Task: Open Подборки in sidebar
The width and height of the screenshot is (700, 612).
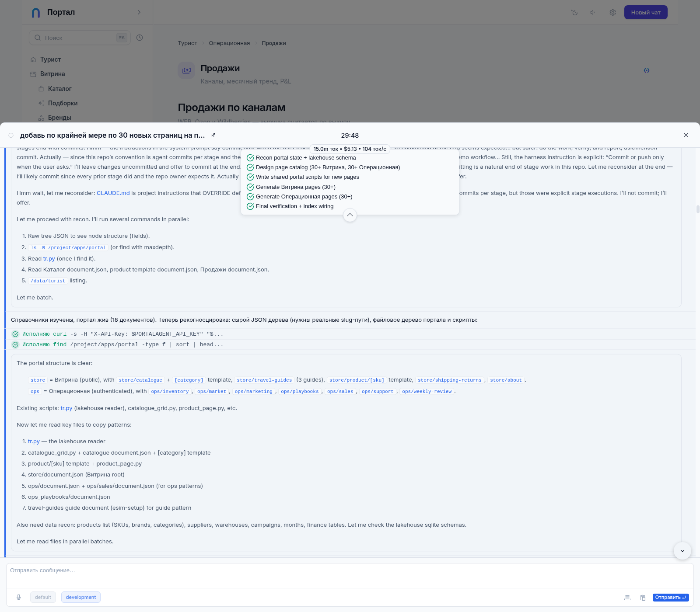Action: [63, 103]
